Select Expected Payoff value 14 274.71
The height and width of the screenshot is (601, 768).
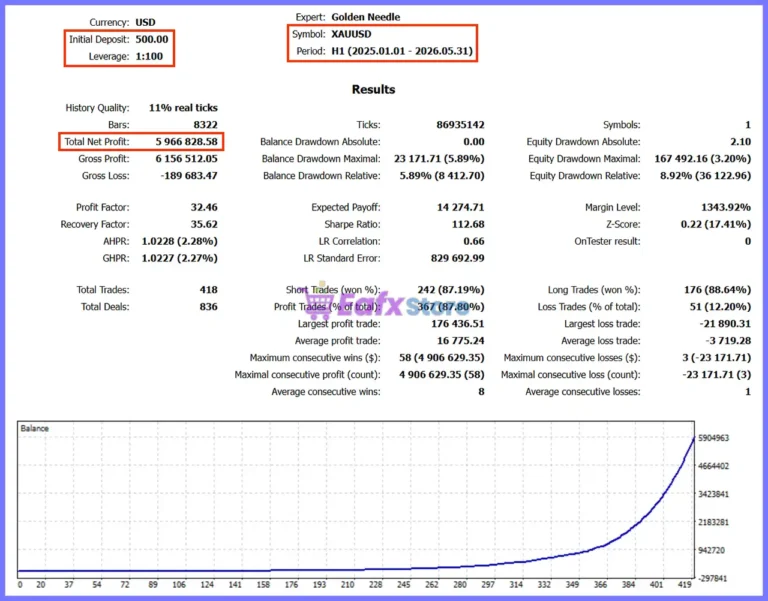point(460,207)
